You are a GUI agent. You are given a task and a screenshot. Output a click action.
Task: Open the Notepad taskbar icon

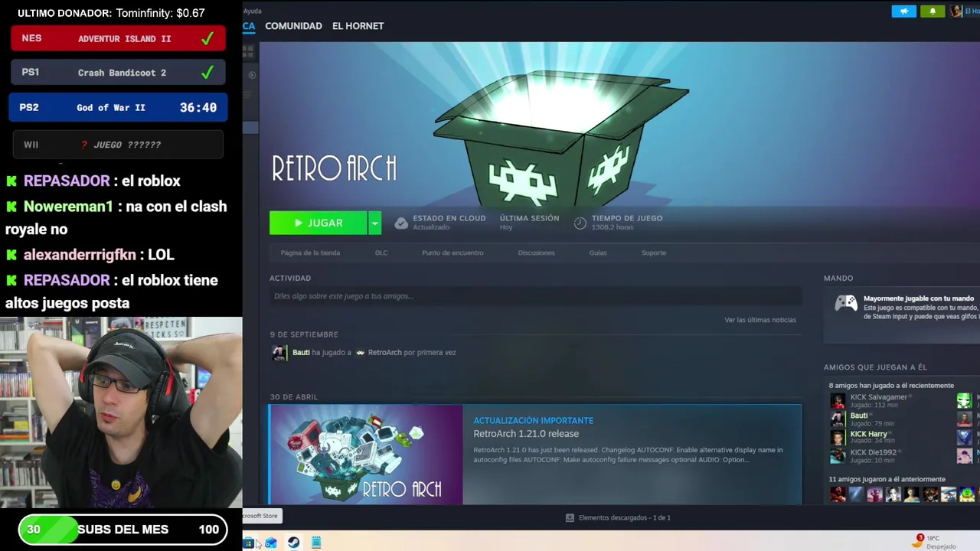[315, 543]
